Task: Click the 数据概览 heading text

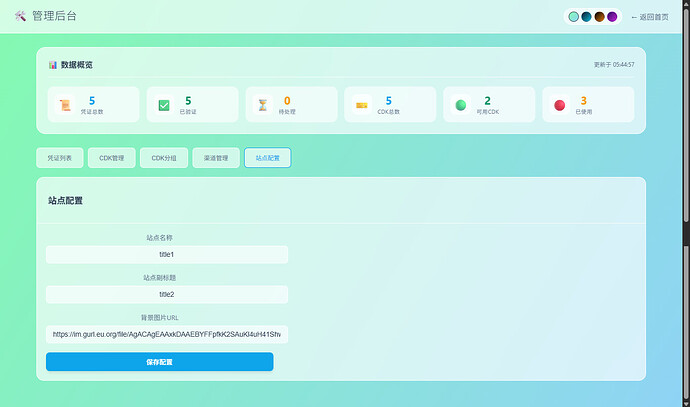Action: pyautogui.click(x=77, y=65)
